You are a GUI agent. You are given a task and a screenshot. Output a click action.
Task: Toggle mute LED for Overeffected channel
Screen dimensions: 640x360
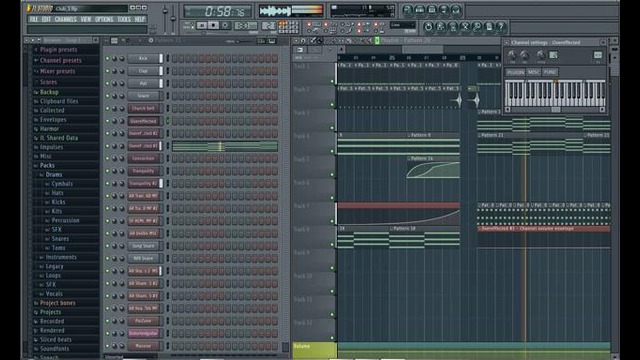pyautogui.click(x=108, y=121)
